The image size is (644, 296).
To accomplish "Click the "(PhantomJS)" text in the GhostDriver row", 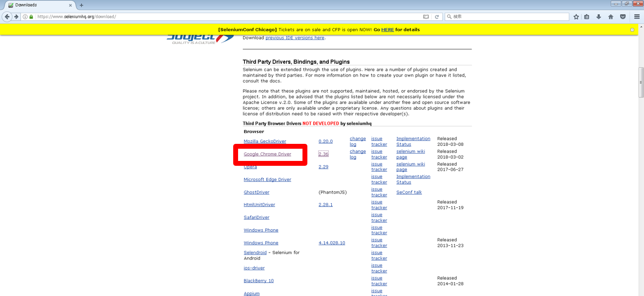I will pos(333,192).
